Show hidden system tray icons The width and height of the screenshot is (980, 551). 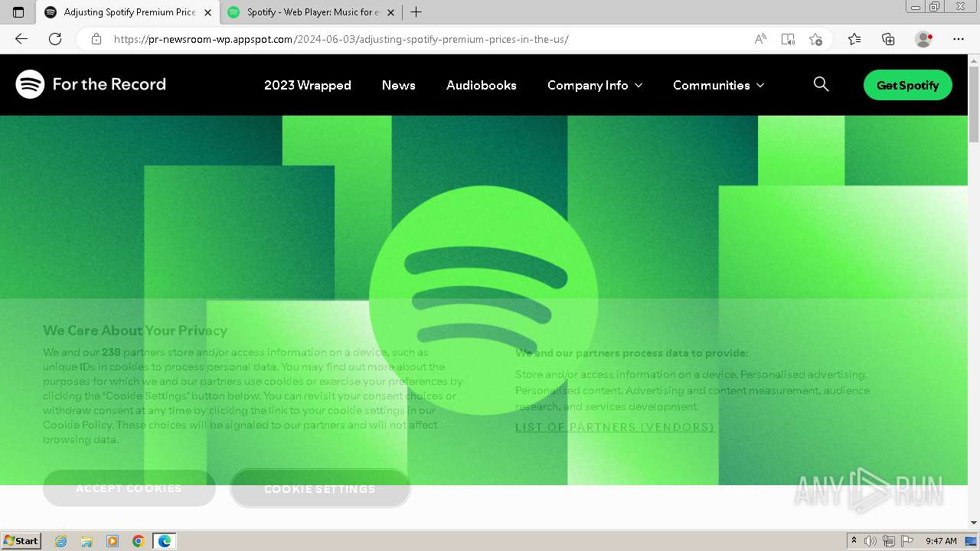click(x=854, y=541)
